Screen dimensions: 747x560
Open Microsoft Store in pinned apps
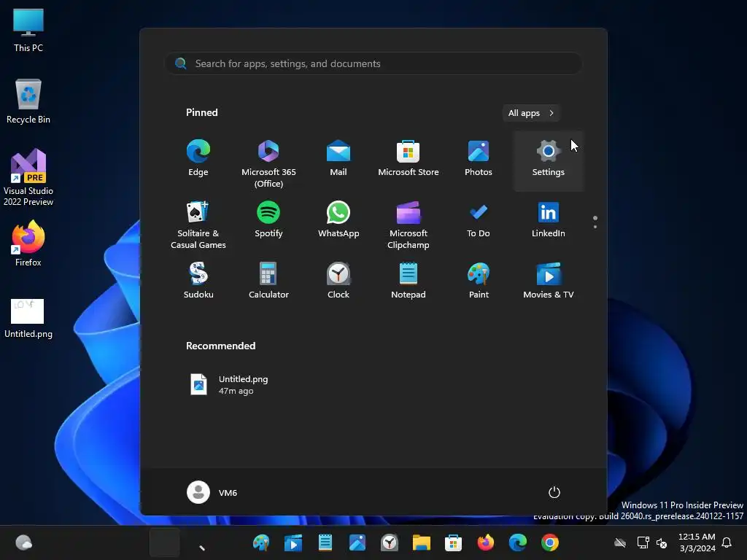tap(409, 158)
